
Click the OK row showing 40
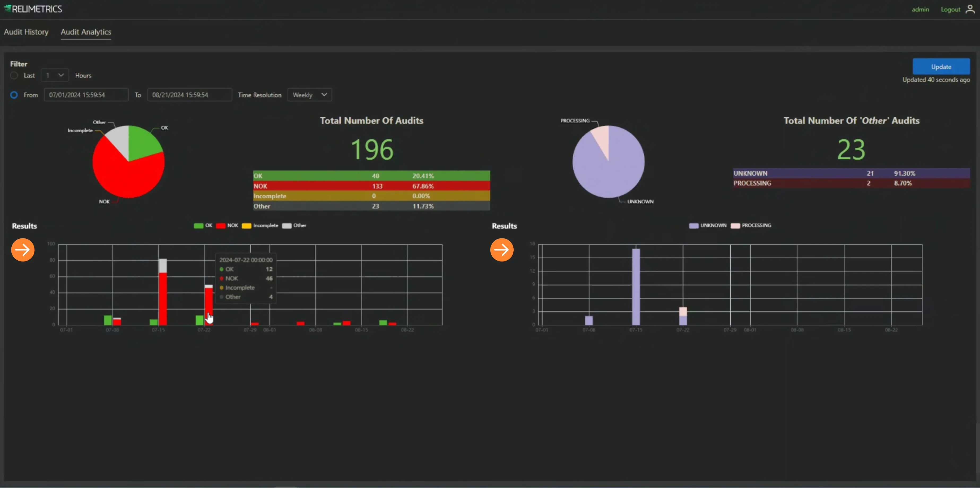point(371,176)
